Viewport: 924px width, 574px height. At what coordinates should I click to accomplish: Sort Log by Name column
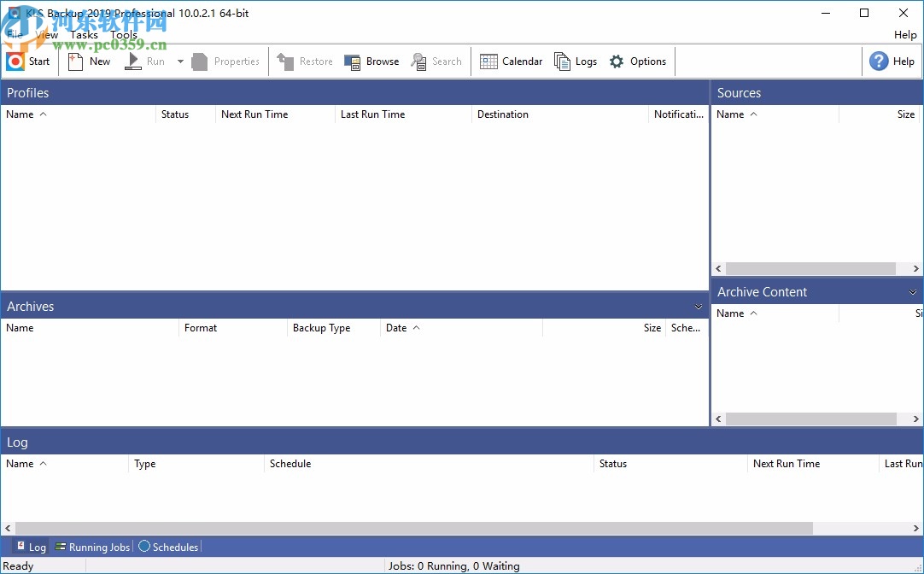[64, 464]
